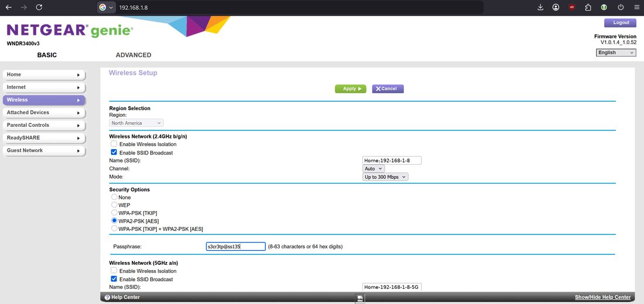Expand the Home sidebar arrow
This screenshot has height=304, width=644.
point(78,75)
